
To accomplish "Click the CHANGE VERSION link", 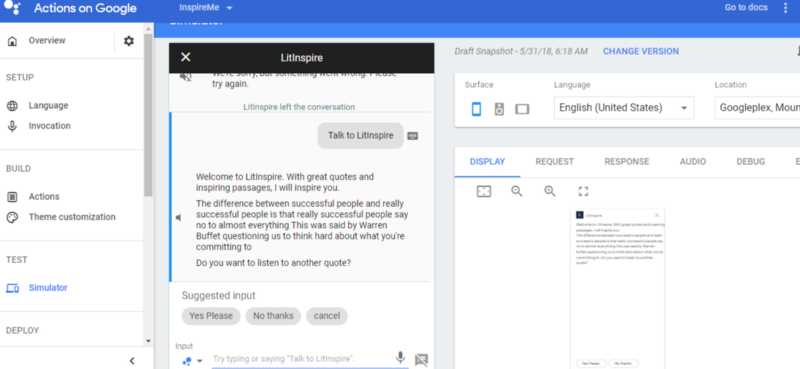I will pyautogui.click(x=641, y=52).
